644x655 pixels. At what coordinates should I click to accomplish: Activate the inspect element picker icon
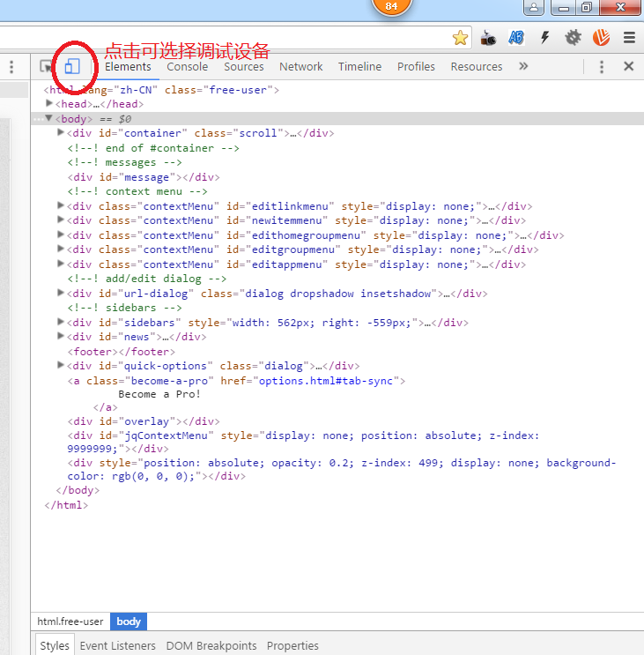tap(46, 66)
